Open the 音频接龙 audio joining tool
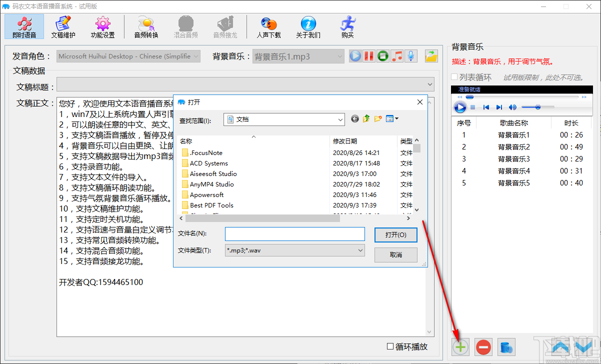This screenshot has height=364, width=601. [x=225, y=26]
